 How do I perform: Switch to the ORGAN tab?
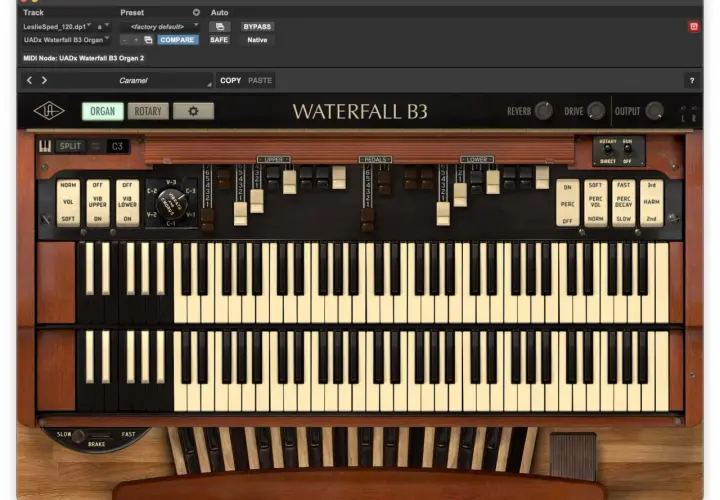pyautogui.click(x=102, y=111)
